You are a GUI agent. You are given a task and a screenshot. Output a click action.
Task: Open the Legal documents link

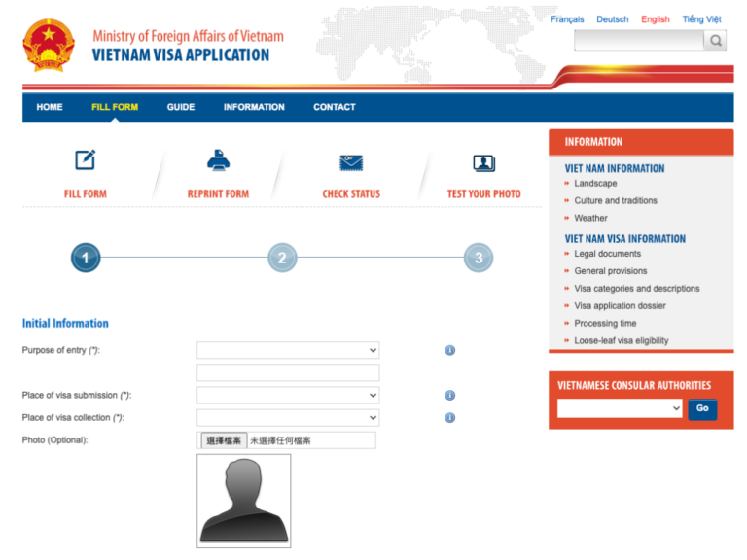[607, 254]
